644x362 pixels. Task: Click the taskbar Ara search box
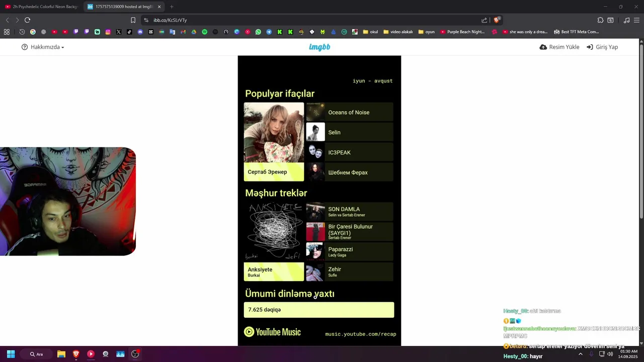[37, 354]
